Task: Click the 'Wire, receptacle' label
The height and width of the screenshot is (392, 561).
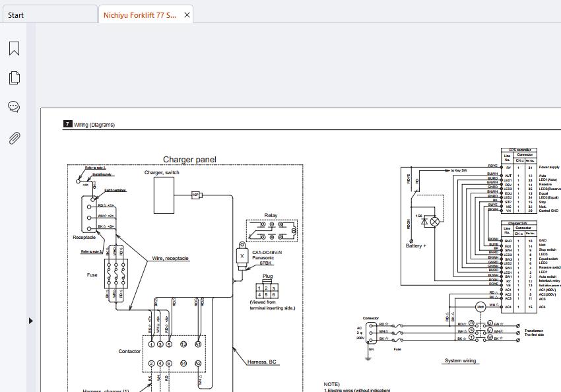Action: [170, 258]
